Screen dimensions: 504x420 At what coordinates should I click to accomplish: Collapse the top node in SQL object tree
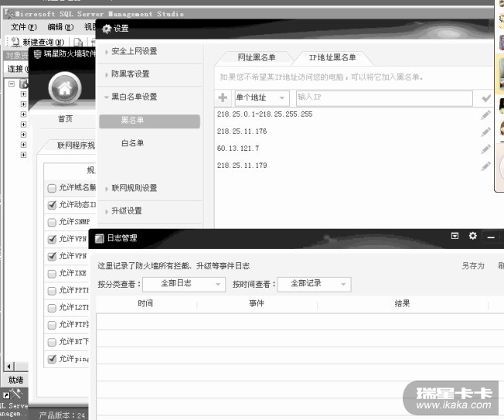click(x=12, y=84)
